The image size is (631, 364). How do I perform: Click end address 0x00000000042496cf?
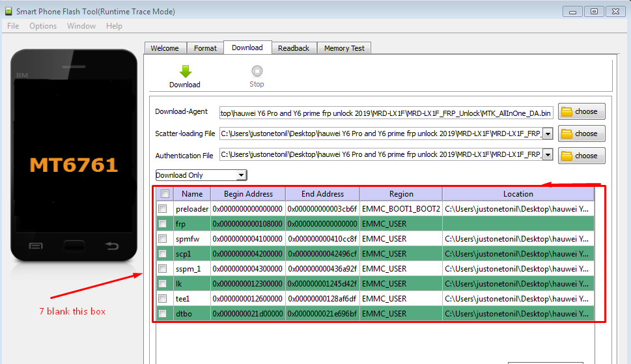(322, 254)
